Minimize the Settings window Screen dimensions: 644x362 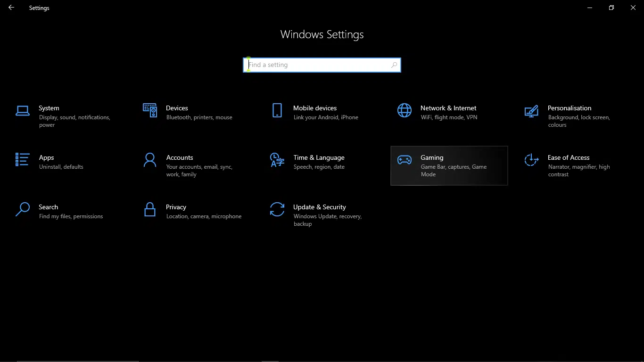click(x=590, y=8)
